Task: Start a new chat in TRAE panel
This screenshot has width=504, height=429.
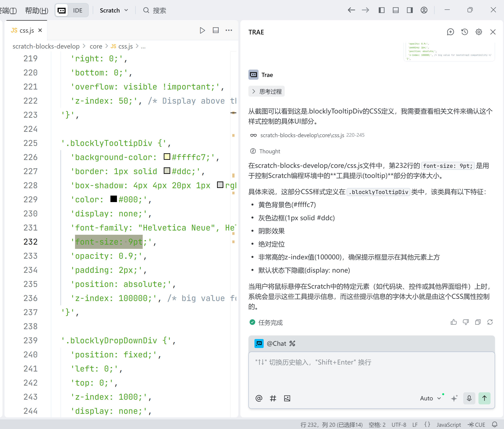Action: click(450, 32)
